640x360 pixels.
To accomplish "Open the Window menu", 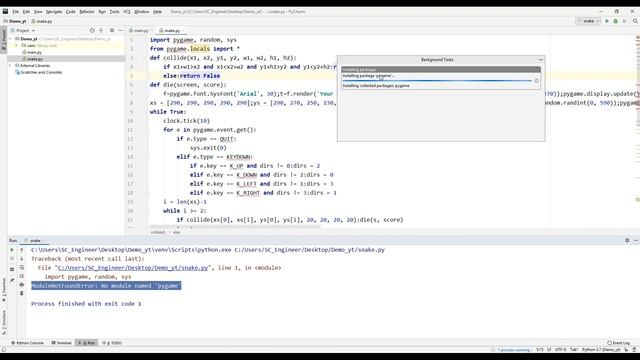I will 142,12.
